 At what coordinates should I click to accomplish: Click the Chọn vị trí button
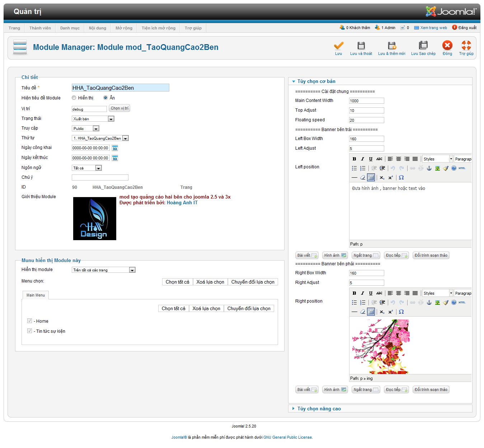119,108
